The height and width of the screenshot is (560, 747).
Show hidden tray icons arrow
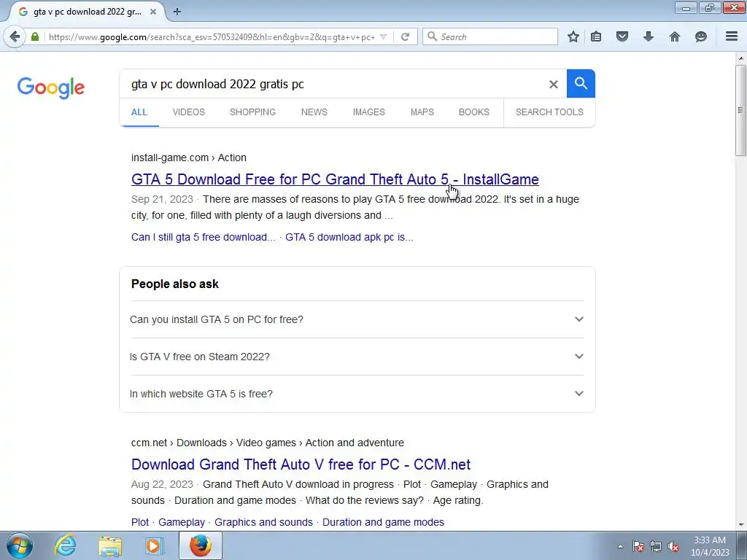(x=620, y=546)
